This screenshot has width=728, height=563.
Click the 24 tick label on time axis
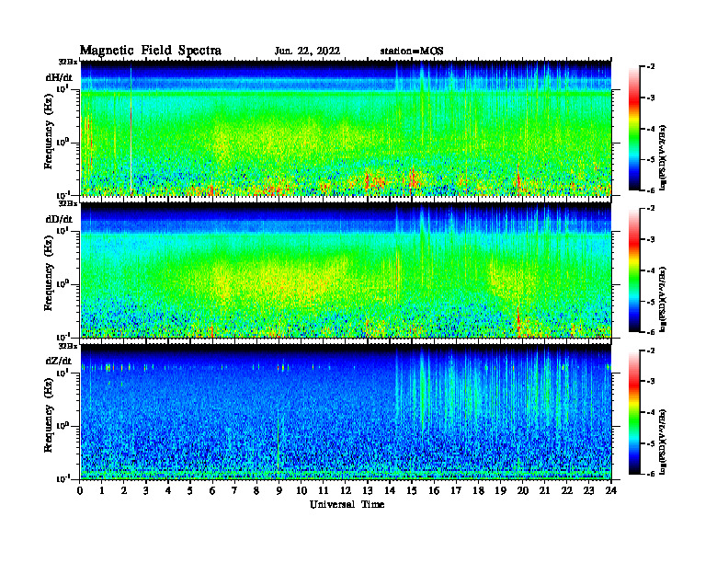[x=611, y=491]
